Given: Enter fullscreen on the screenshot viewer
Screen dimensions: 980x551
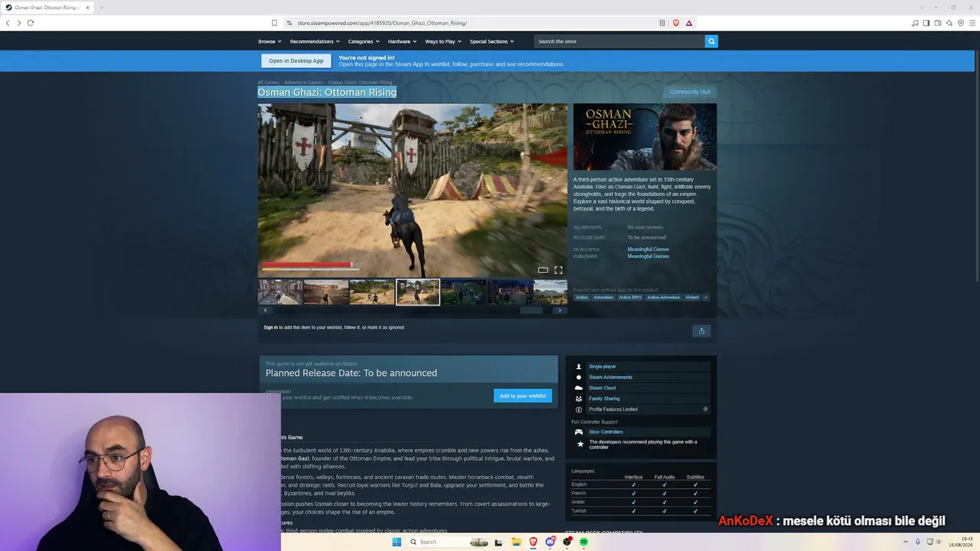Looking at the screenshot, I should 558,270.
